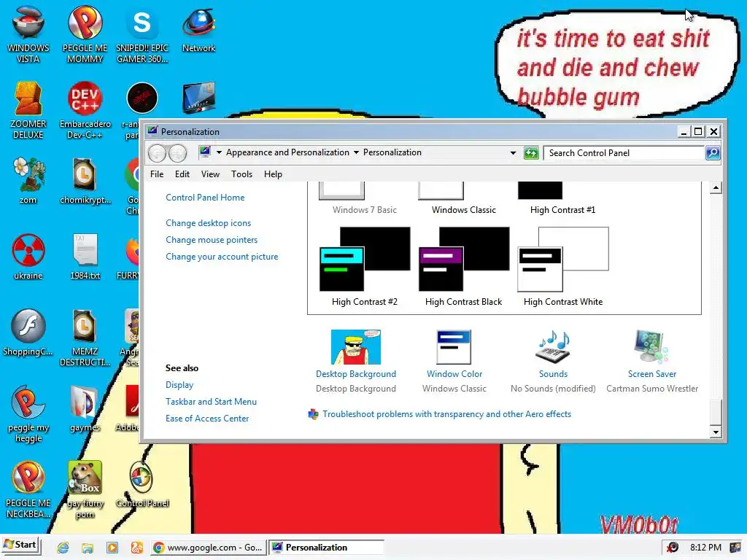Open the address bar history dropdown
747x560 pixels.
tap(513, 153)
